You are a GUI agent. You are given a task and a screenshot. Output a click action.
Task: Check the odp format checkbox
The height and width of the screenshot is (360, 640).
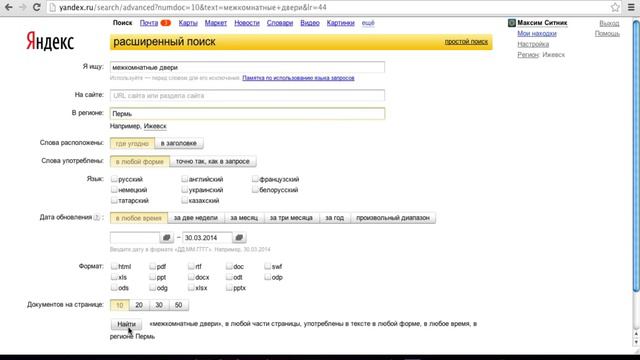267,277
